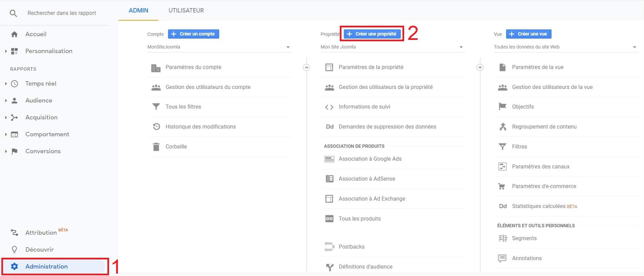The height and width of the screenshot is (276, 644).
Task: Select the ADMIN tab
Action: [x=138, y=10]
